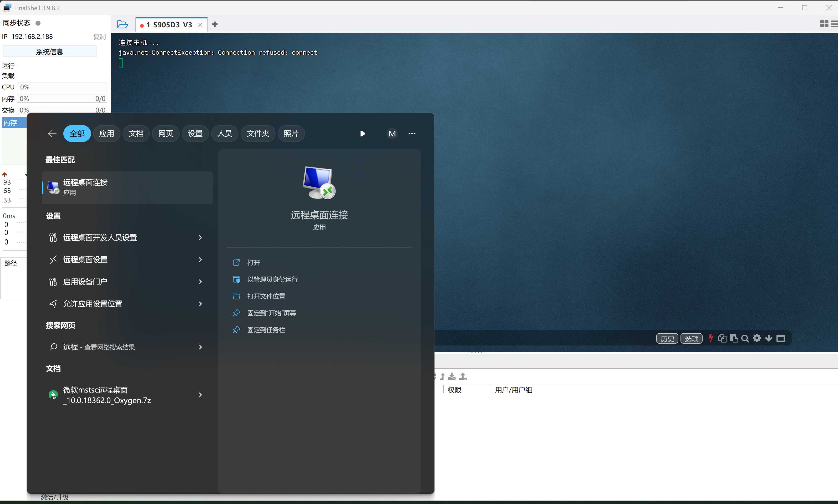Expand 允许应用设置位置 chevron
The width and height of the screenshot is (838, 504).
pyautogui.click(x=200, y=304)
